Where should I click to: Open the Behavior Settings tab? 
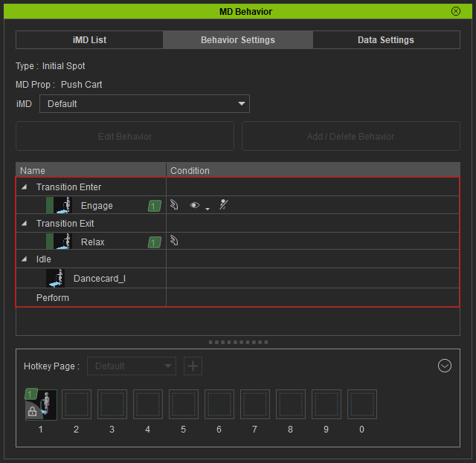(x=238, y=39)
